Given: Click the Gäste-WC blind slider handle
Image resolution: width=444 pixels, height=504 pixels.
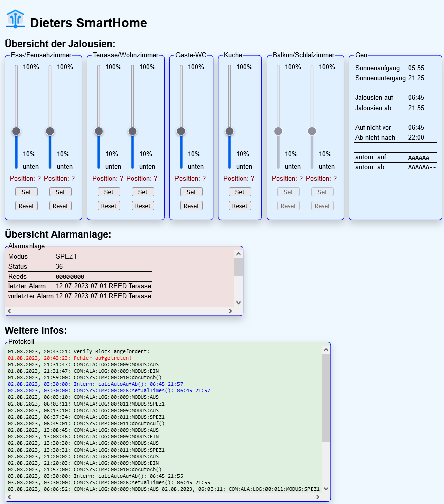Looking at the screenshot, I should [x=181, y=131].
